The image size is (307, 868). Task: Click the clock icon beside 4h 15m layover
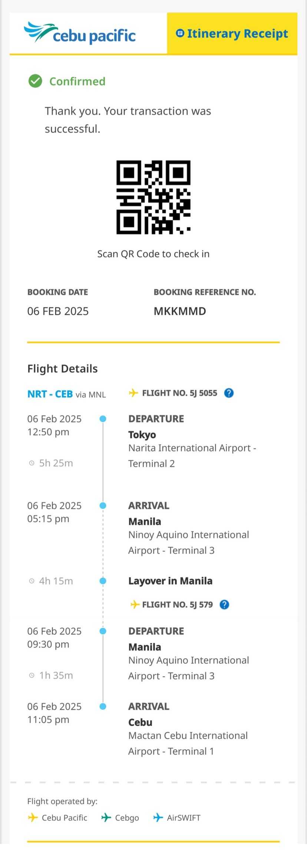pyautogui.click(x=32, y=581)
